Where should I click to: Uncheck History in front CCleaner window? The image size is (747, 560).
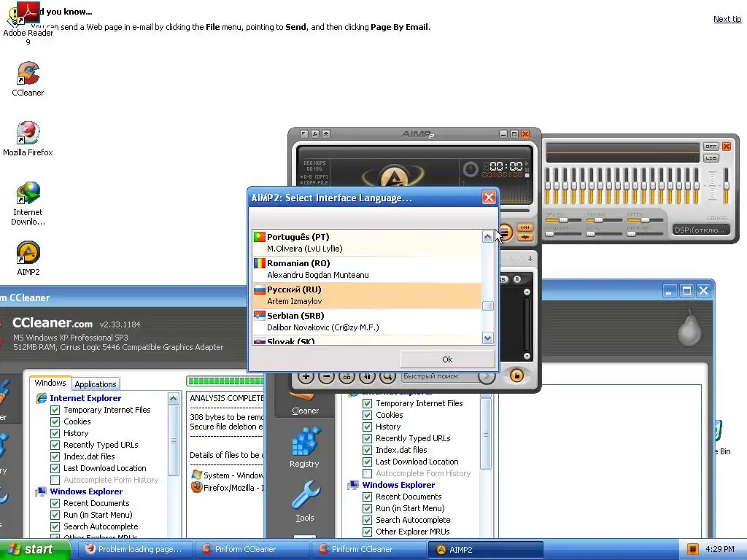[x=368, y=427]
